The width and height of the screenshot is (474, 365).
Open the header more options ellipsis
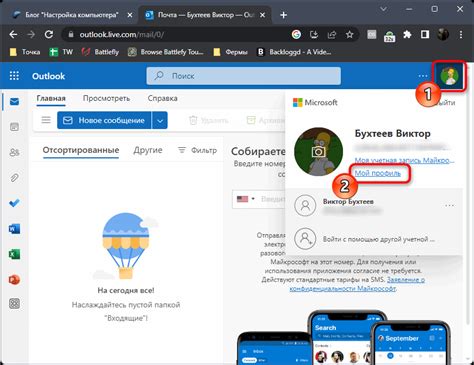coord(423,76)
